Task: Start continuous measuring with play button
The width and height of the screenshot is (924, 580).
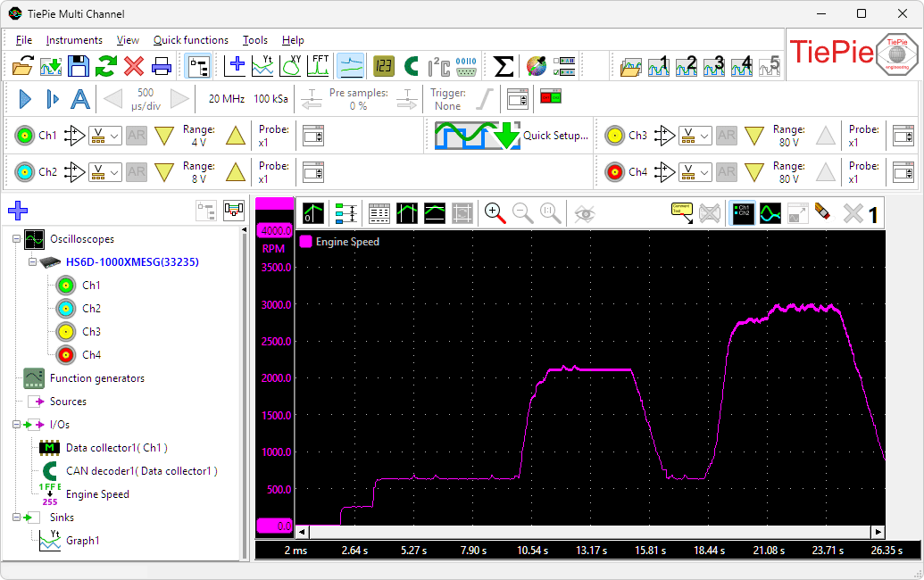Action: coord(25,99)
